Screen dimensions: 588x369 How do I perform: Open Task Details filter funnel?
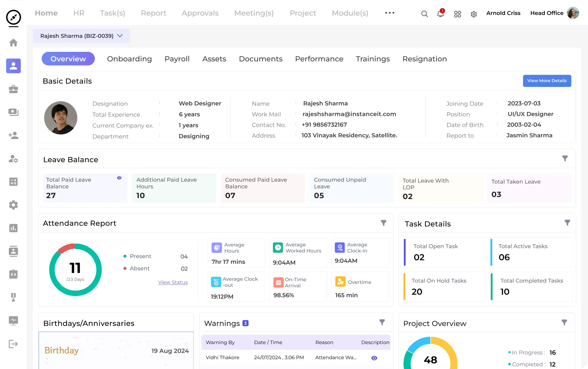click(x=567, y=223)
